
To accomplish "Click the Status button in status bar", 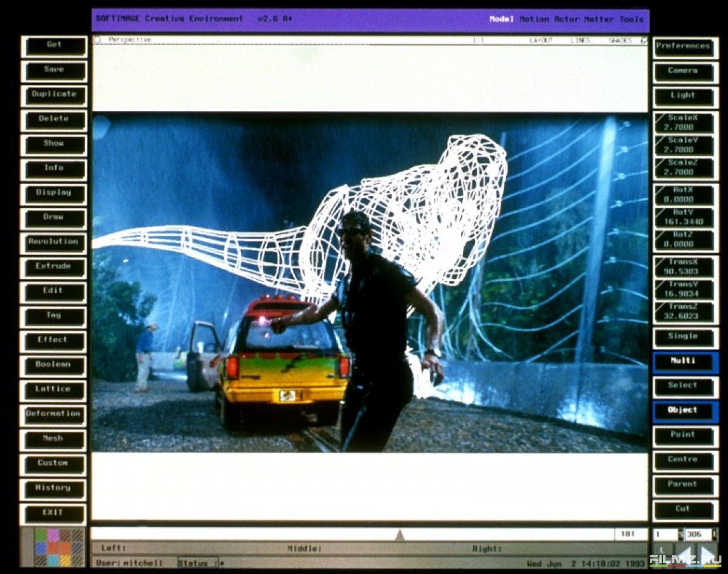I will coord(198,563).
